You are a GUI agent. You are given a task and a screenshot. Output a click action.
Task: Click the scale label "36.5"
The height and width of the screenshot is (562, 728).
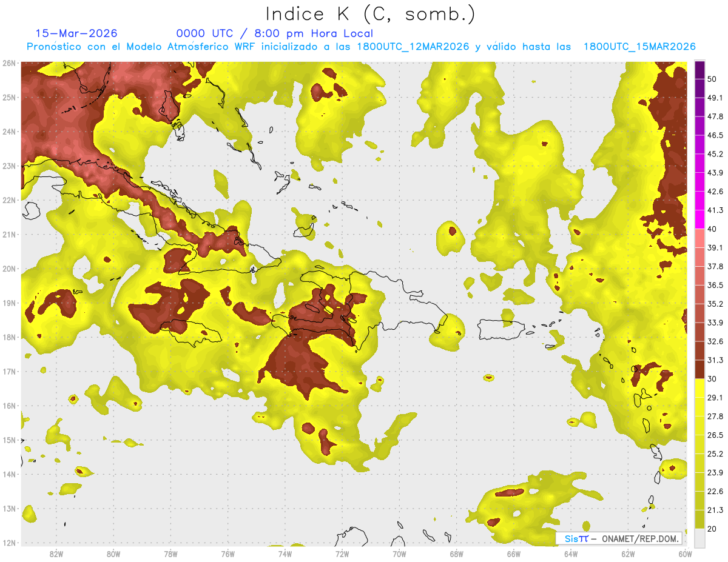coord(715,285)
